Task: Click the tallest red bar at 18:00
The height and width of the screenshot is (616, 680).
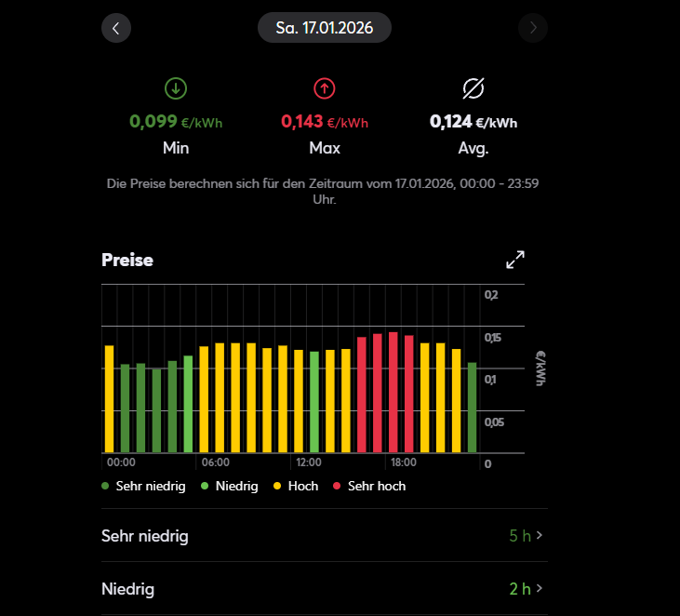Action: pos(393,393)
